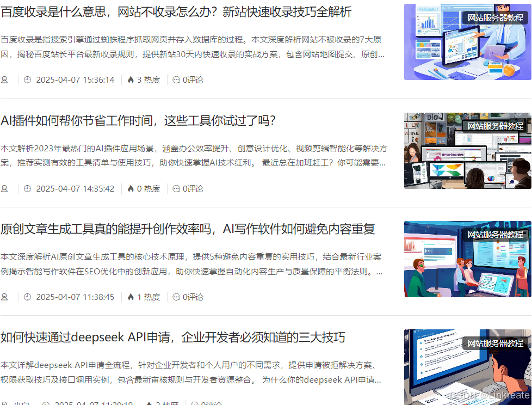The width and height of the screenshot is (532, 405).
Task: Click 网站服务器教程 tag on the 原创文章 thumbnail
Action: [x=496, y=234]
